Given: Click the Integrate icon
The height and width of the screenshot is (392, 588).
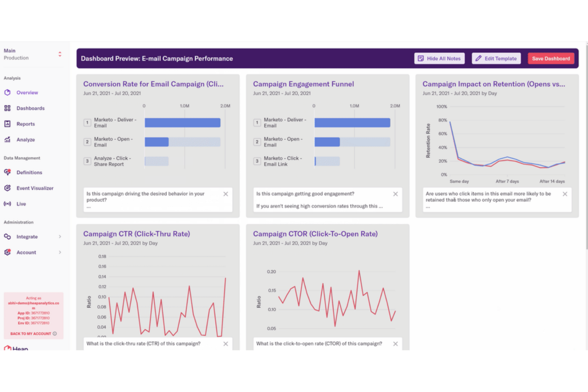Looking at the screenshot, I should (x=8, y=237).
